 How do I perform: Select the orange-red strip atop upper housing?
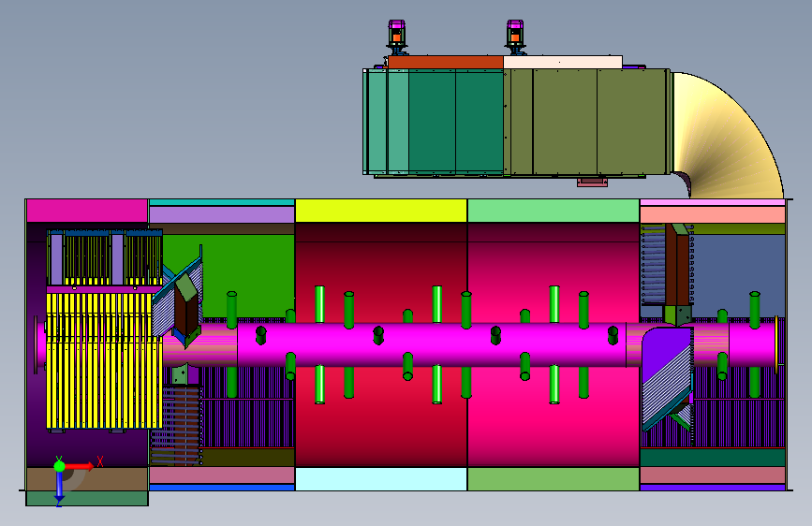pyautogui.click(x=446, y=63)
